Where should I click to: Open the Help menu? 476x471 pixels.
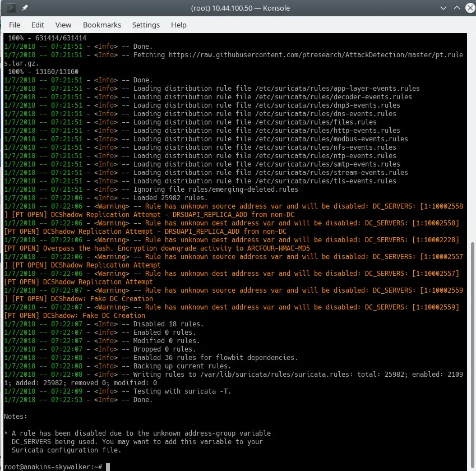coord(179,25)
